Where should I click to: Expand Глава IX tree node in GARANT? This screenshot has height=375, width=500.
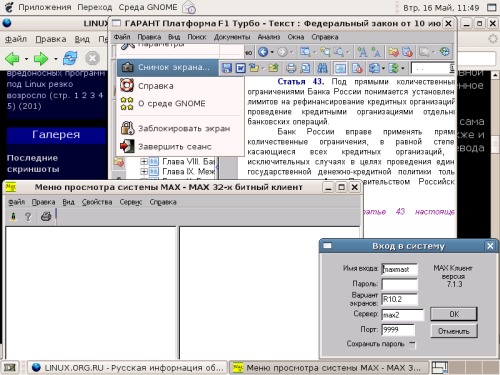(144, 172)
